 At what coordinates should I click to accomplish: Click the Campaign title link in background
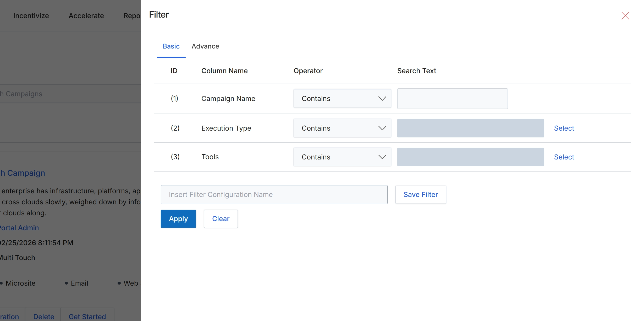23,173
